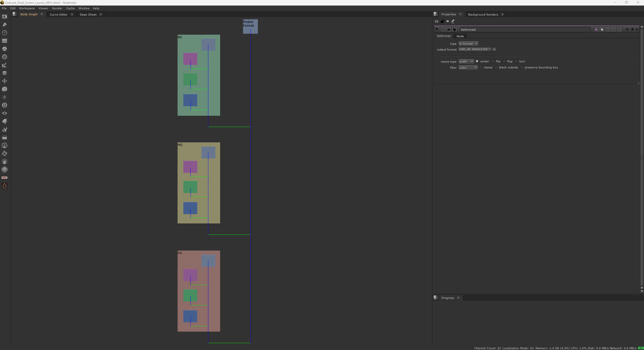Viewport: 644px width, 350px height.
Task: Open the Image nodes menu in toolbar
Action: pyautogui.click(x=5, y=17)
